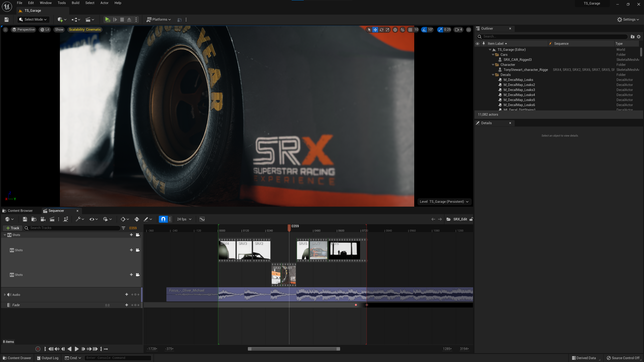The image size is (644, 362).
Task: Open the add content (cube plus) menu
Action: 62,19
